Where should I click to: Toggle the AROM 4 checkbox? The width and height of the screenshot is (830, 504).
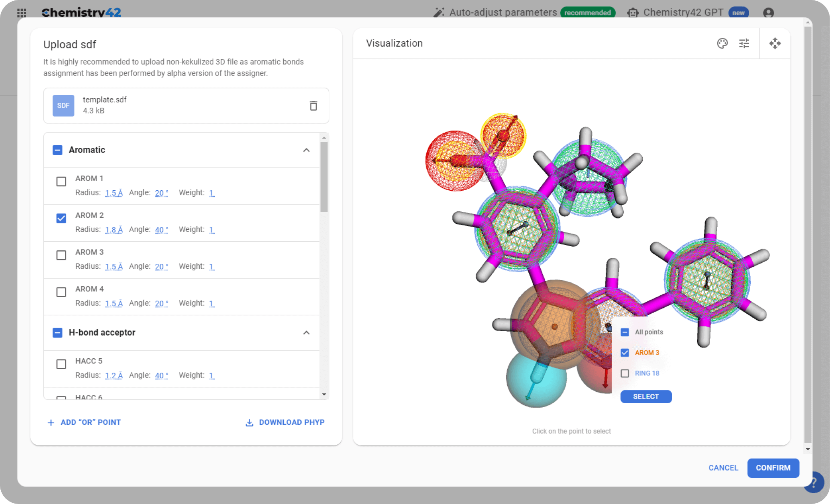[x=61, y=292]
